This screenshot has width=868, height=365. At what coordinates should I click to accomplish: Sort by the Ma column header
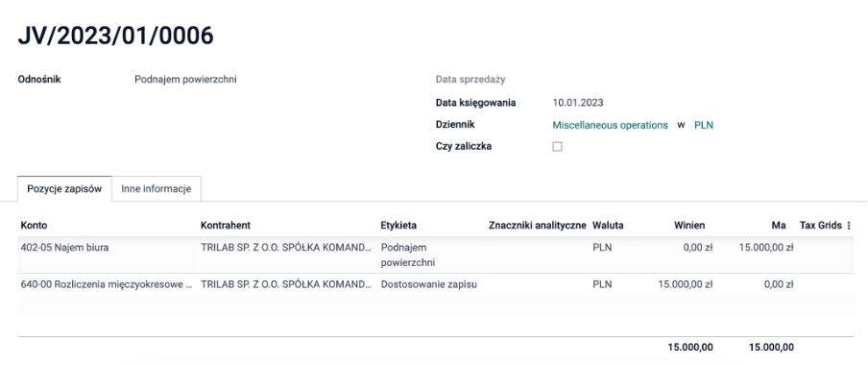(x=779, y=226)
